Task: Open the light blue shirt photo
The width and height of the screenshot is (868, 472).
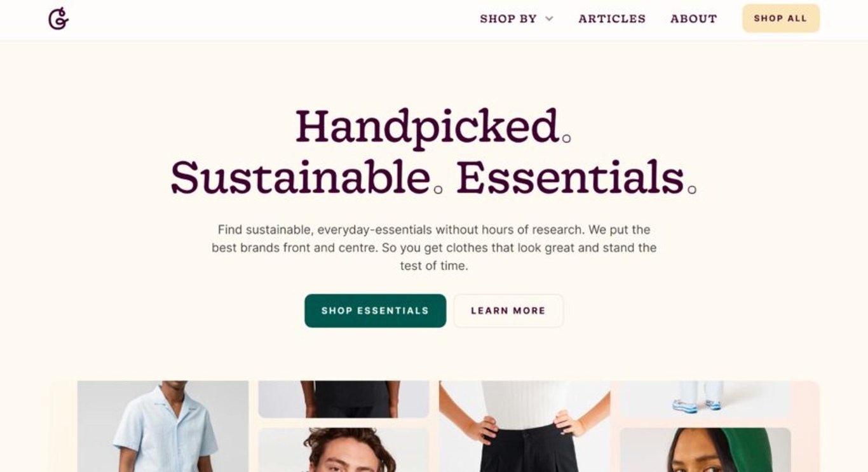Action: [163, 426]
